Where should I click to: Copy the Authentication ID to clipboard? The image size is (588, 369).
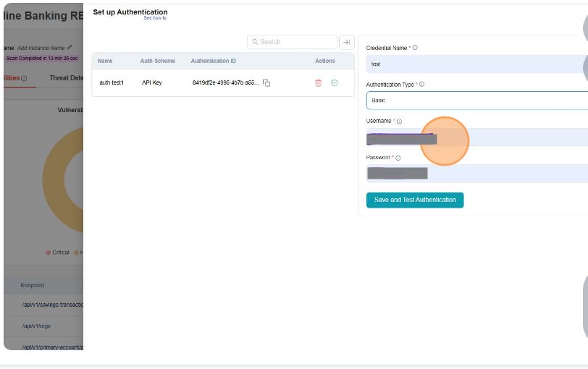click(266, 83)
